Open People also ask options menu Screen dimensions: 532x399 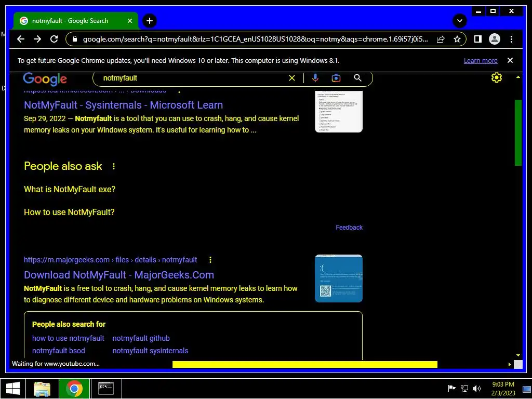click(114, 166)
